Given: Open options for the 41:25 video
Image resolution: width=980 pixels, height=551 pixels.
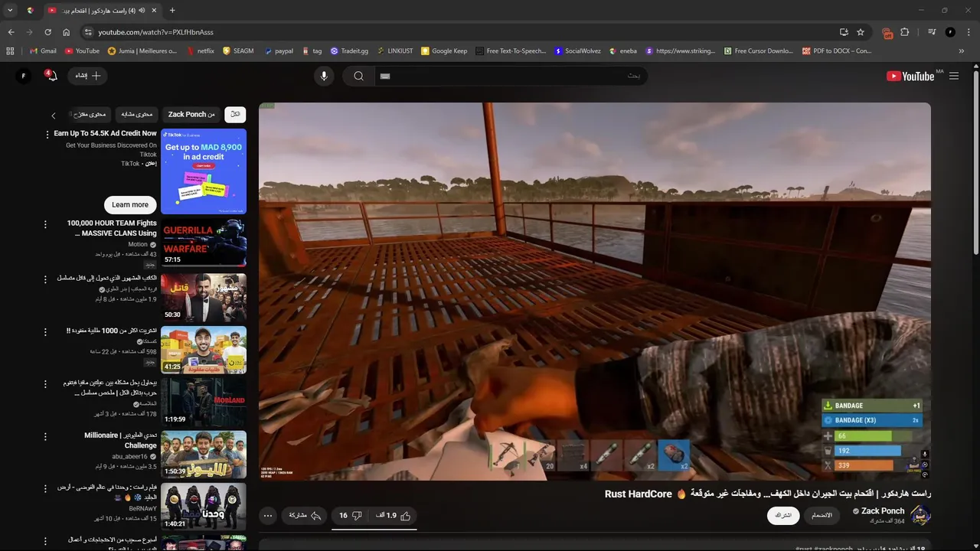Looking at the screenshot, I should point(45,331).
